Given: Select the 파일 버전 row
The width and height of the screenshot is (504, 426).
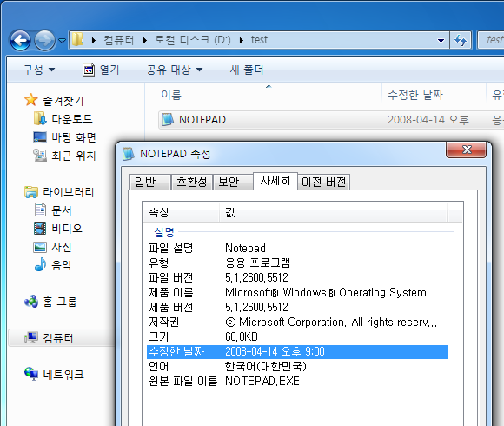Looking at the screenshot, I should 297,278.
